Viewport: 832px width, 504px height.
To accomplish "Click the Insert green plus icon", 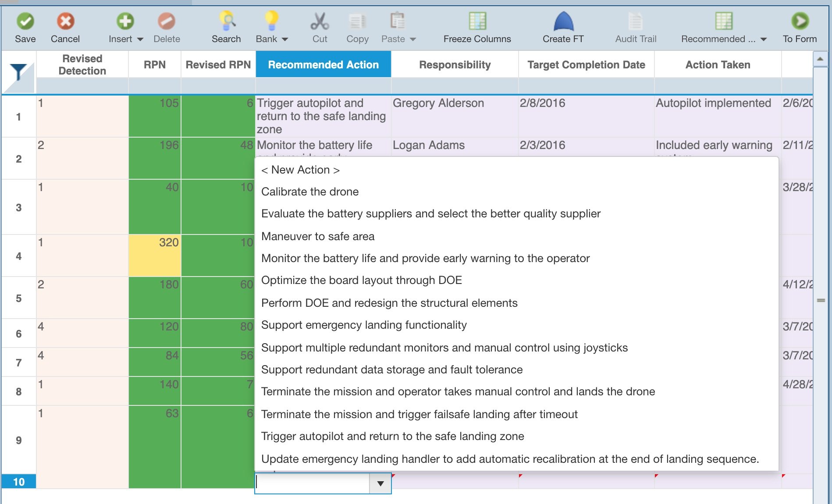I will [x=125, y=21].
